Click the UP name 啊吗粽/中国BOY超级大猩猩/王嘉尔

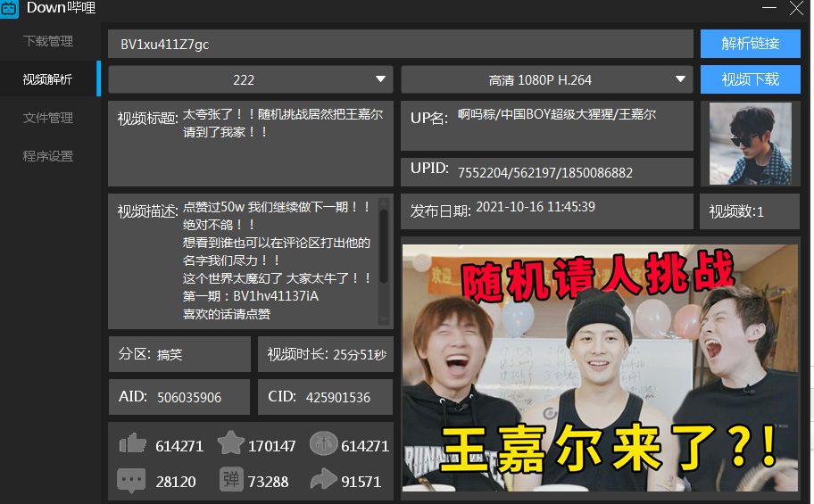click(x=557, y=114)
